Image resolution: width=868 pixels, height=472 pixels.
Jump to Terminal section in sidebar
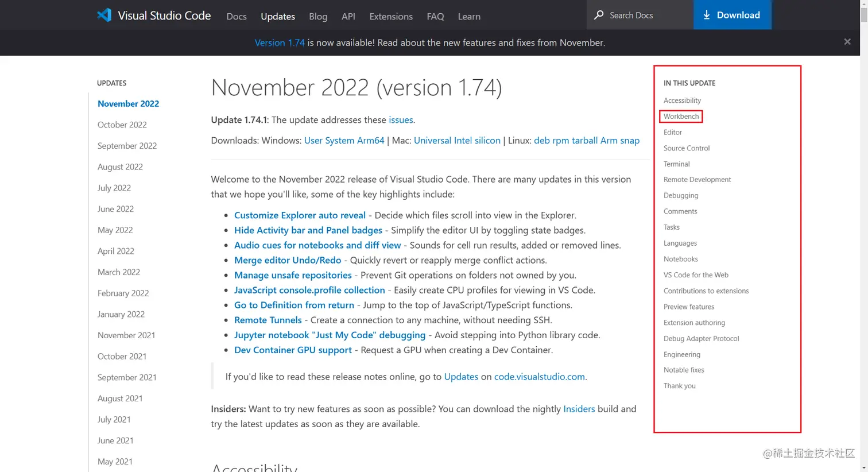pos(677,164)
